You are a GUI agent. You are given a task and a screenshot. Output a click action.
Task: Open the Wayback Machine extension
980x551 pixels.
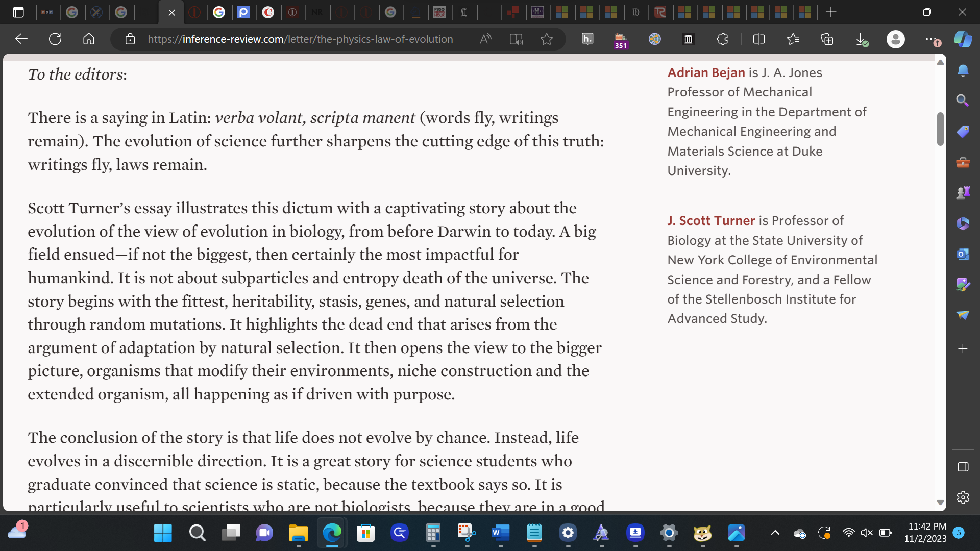tap(689, 39)
